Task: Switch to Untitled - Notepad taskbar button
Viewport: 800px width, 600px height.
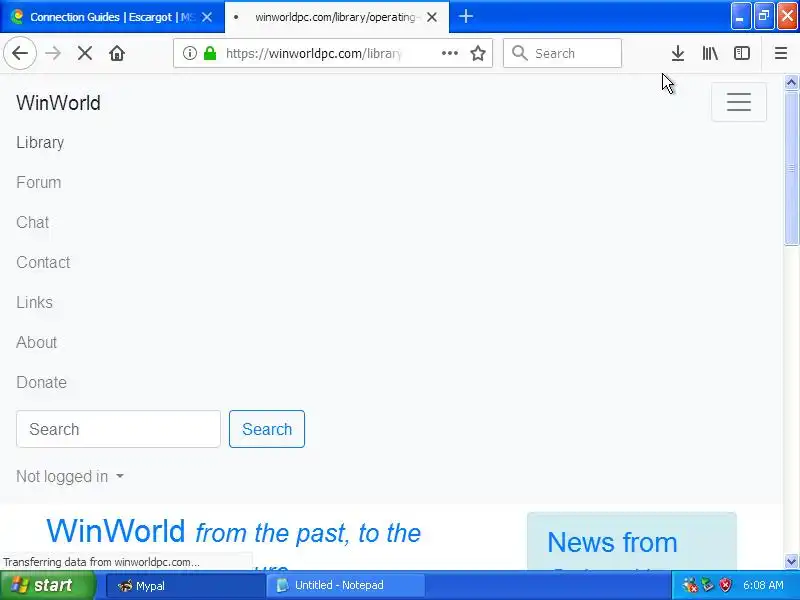Action: [x=345, y=586]
